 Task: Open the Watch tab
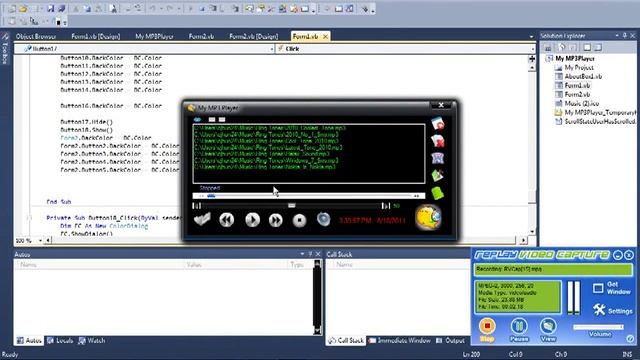tap(92, 340)
